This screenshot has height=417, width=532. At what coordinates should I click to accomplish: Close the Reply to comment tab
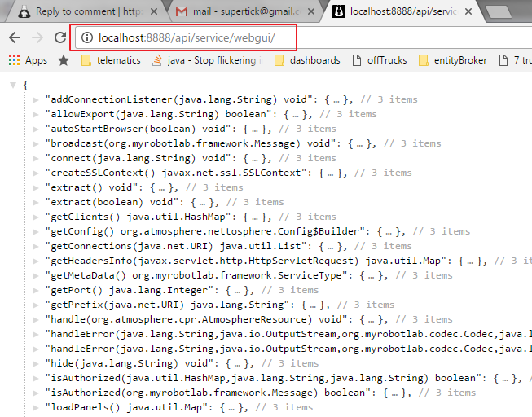154,11
